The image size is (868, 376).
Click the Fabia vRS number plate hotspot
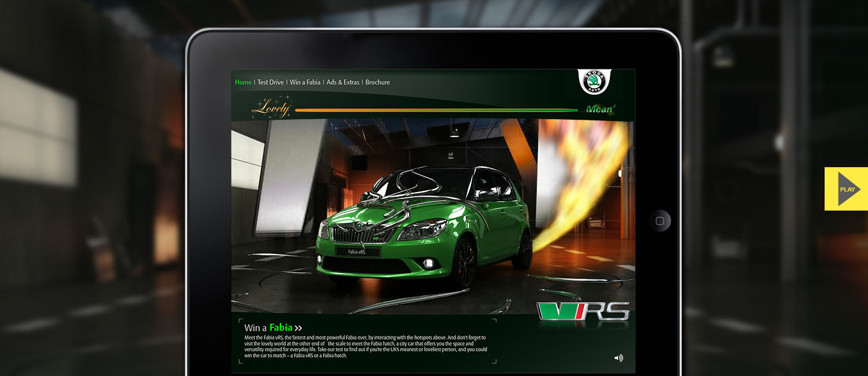click(358, 252)
